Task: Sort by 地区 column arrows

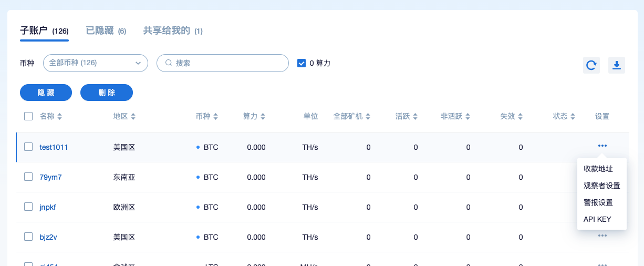Action: [133, 117]
